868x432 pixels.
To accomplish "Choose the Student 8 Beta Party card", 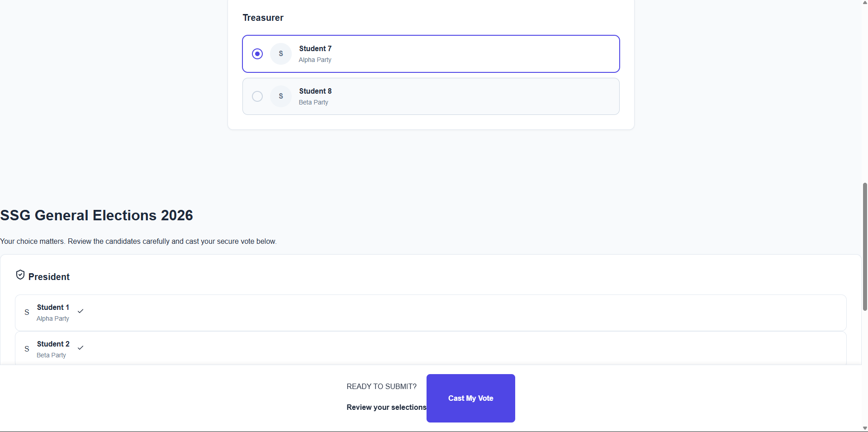I will tap(452, 96).
